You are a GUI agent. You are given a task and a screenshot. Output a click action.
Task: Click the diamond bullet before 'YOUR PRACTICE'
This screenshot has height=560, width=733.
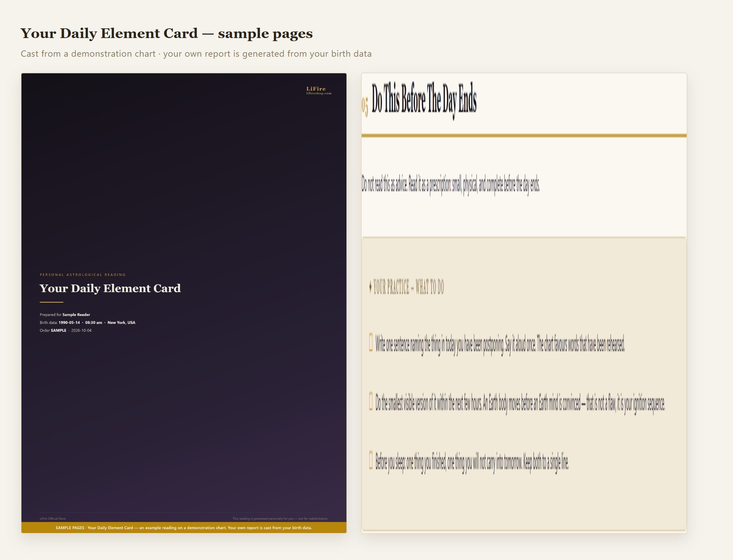click(370, 287)
